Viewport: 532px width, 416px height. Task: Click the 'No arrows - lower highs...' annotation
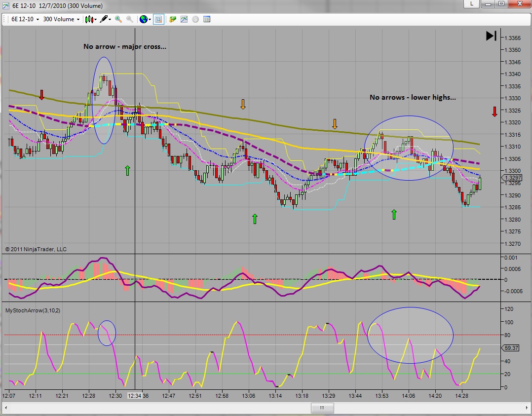[413, 97]
